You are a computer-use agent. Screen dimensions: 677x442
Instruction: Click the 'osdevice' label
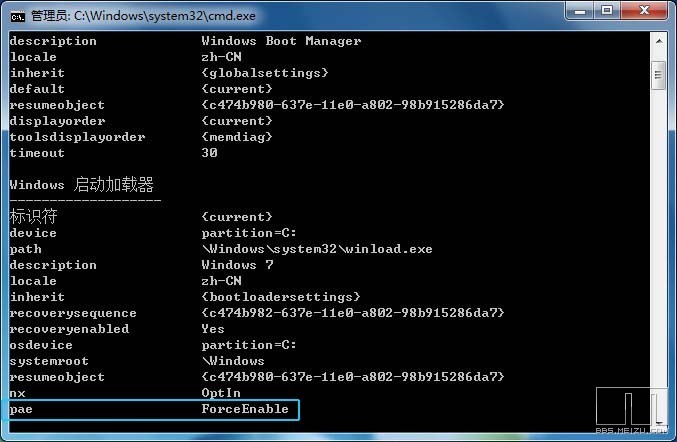(41, 345)
